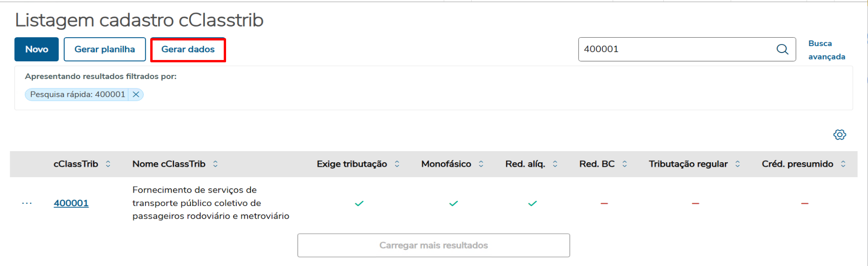Sort by Red. alíq. column arrows

[x=555, y=164]
